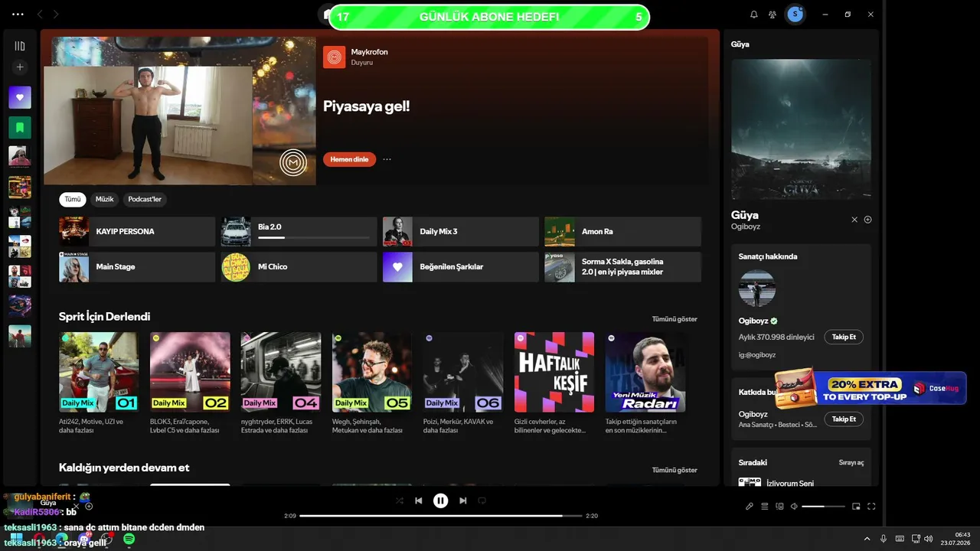Click the Piyasaya gel! headline
This screenshot has height=551, width=980.
coord(367,106)
